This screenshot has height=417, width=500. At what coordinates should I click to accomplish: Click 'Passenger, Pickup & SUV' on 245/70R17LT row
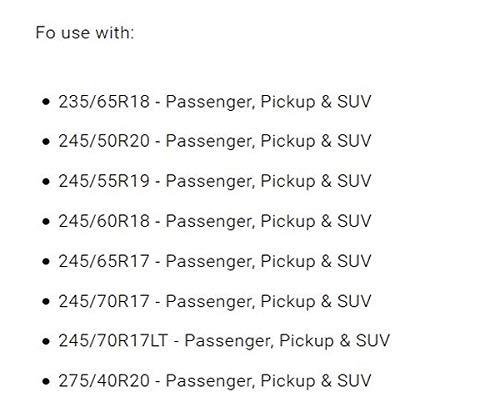(x=287, y=341)
